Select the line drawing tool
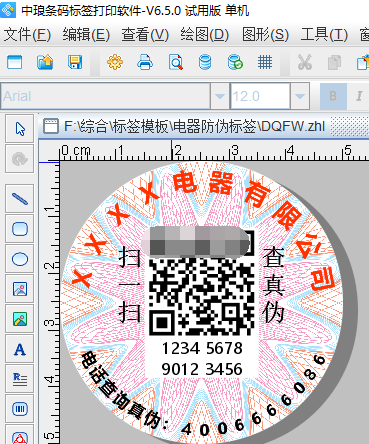 click(x=20, y=199)
